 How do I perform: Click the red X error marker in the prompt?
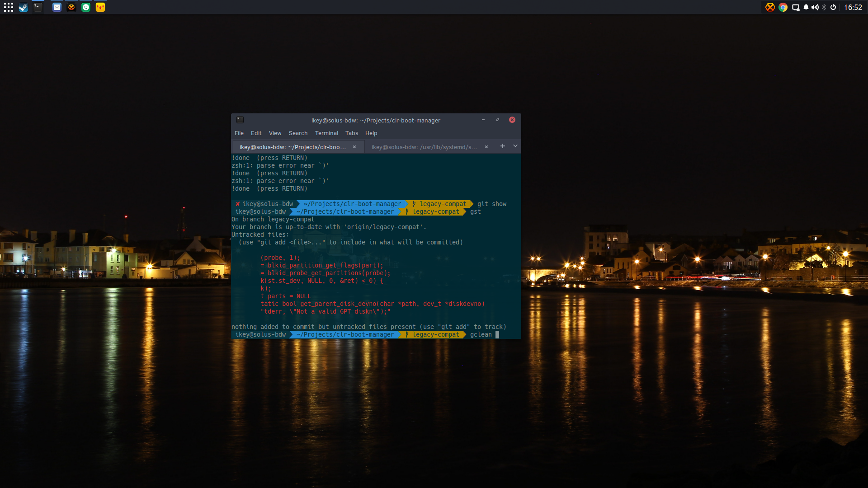click(237, 204)
